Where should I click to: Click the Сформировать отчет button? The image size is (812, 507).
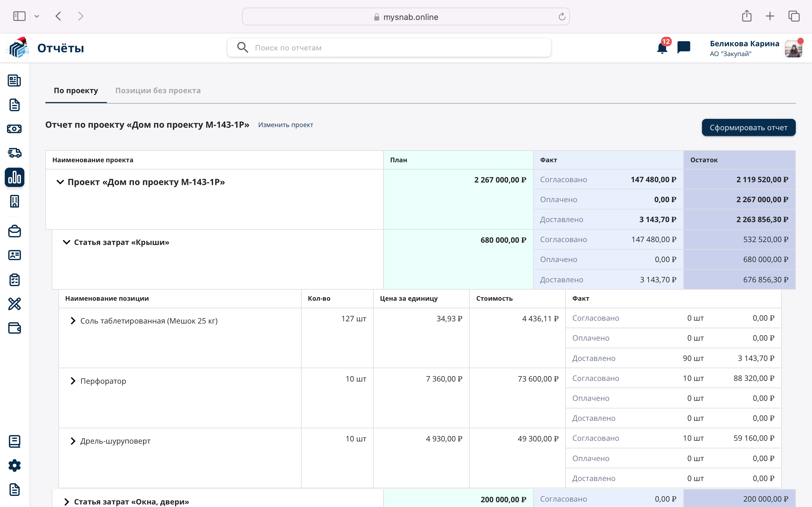(748, 127)
